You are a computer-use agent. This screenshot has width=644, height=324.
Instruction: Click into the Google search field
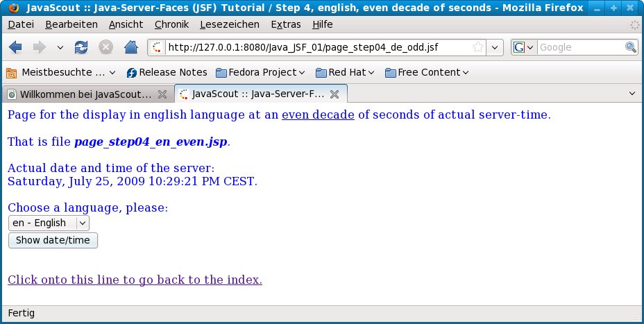[580, 48]
